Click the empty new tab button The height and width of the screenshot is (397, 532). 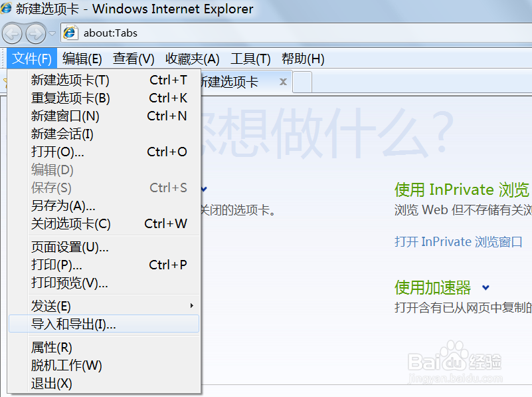point(302,82)
